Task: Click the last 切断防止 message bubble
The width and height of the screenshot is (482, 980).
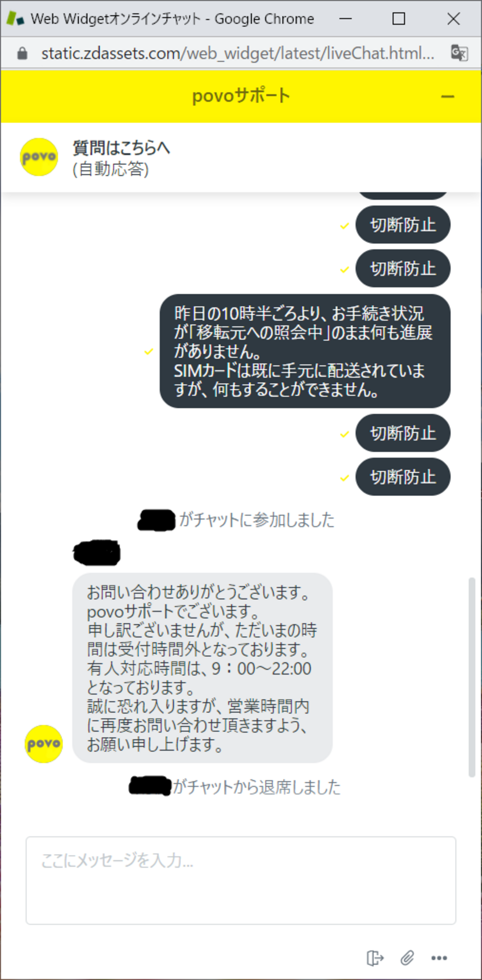Action: (403, 476)
